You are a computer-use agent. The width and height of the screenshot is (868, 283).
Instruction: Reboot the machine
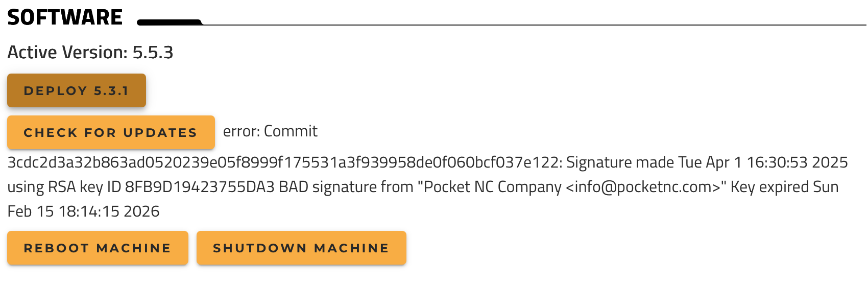pos(98,248)
